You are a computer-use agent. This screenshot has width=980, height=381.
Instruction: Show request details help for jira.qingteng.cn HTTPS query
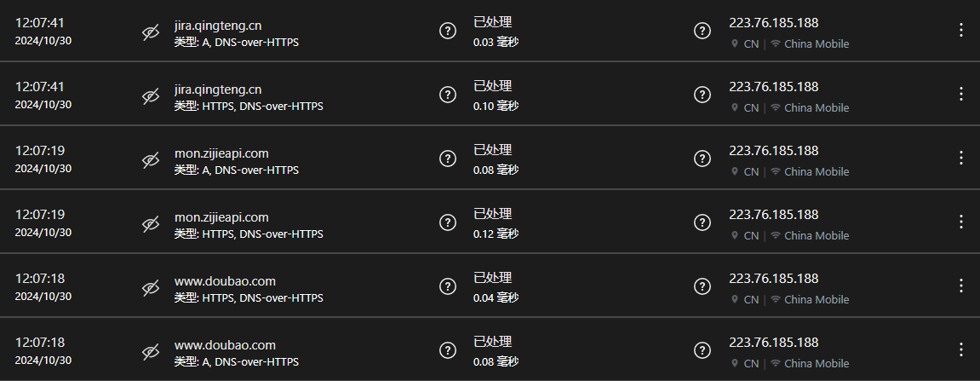(447, 95)
